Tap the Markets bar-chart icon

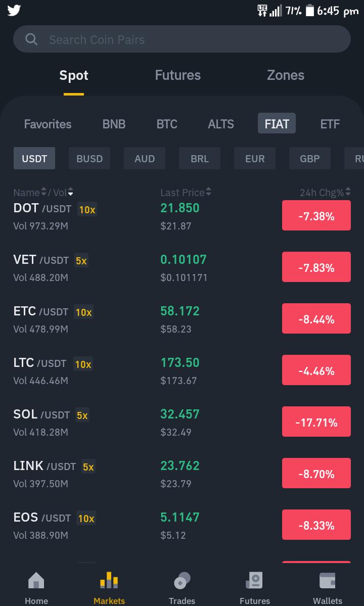(109, 580)
